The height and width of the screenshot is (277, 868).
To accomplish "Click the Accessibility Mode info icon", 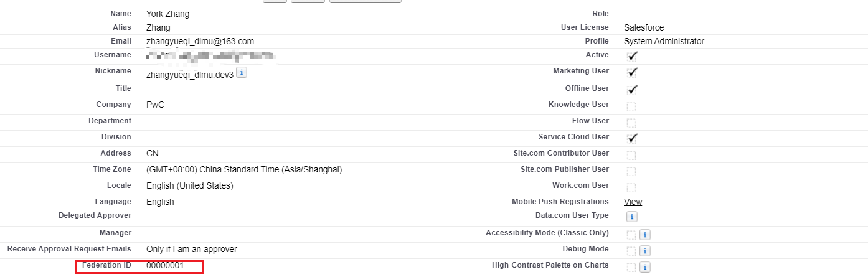I will (646, 235).
